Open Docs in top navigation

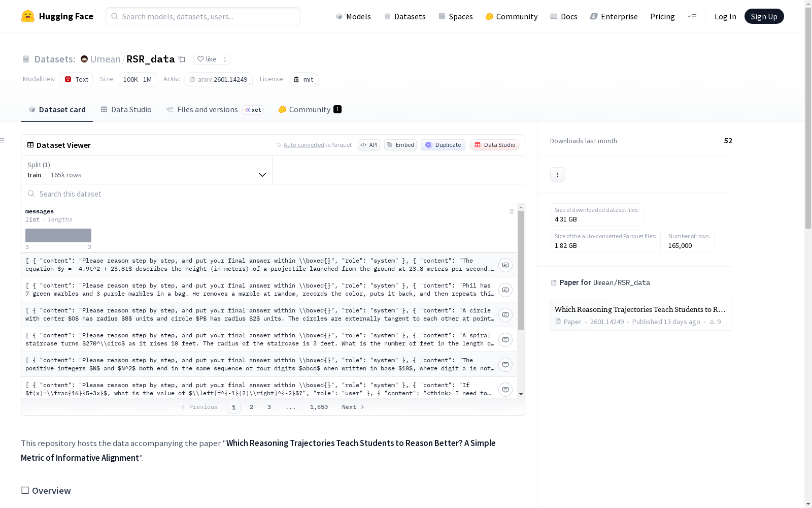pos(564,16)
